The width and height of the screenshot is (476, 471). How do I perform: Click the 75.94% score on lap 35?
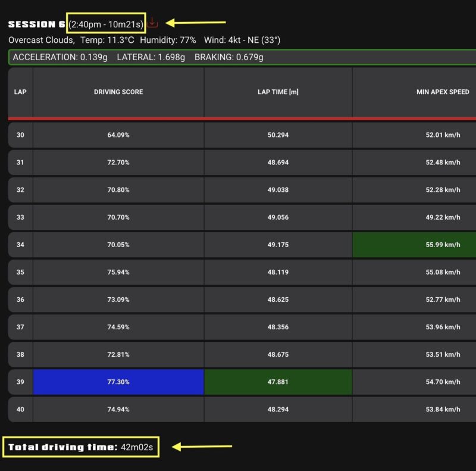(x=118, y=272)
